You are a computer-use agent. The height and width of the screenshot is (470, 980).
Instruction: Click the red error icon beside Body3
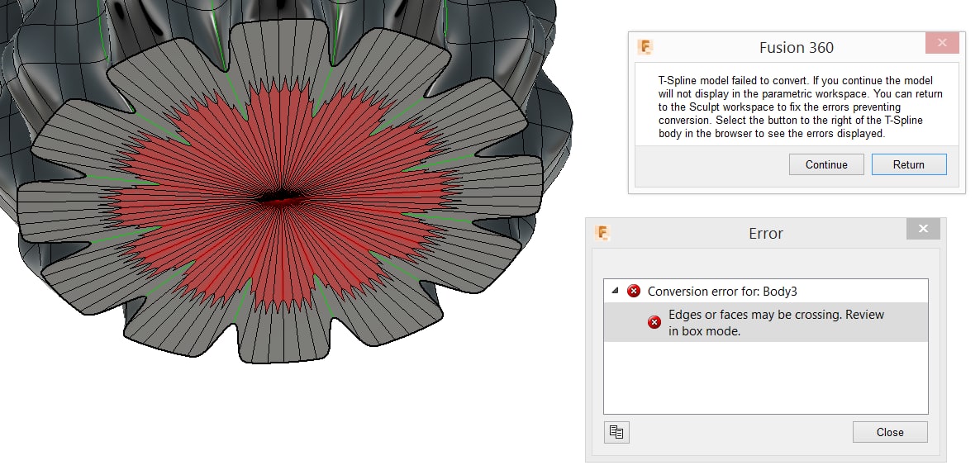click(x=634, y=292)
